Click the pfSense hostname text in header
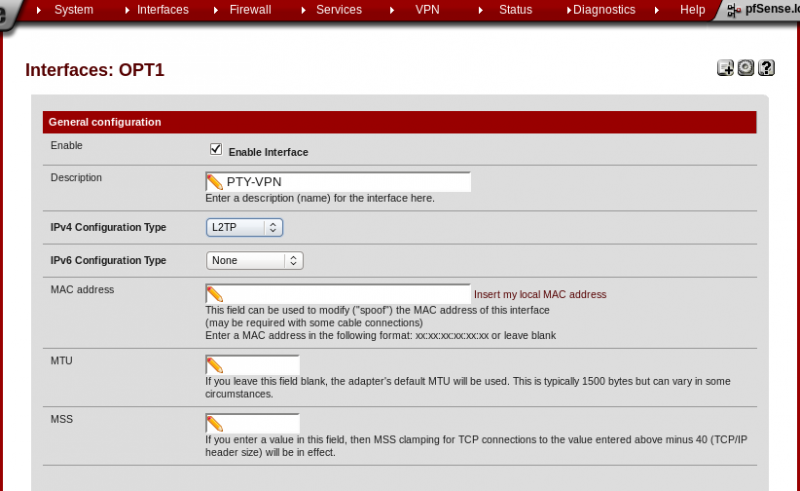Screen dimensions: 800x491 tap(772, 9)
